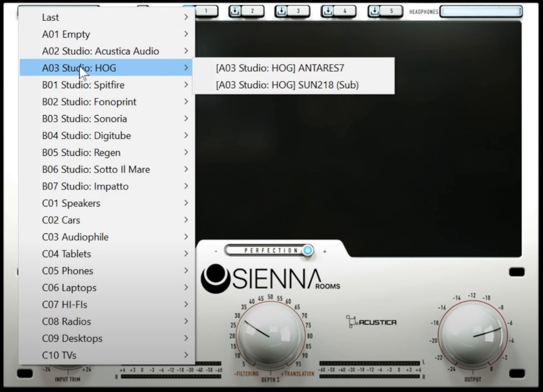Open the C08 Radios category
Image resolution: width=543 pixels, height=392 pixels.
coord(107,322)
